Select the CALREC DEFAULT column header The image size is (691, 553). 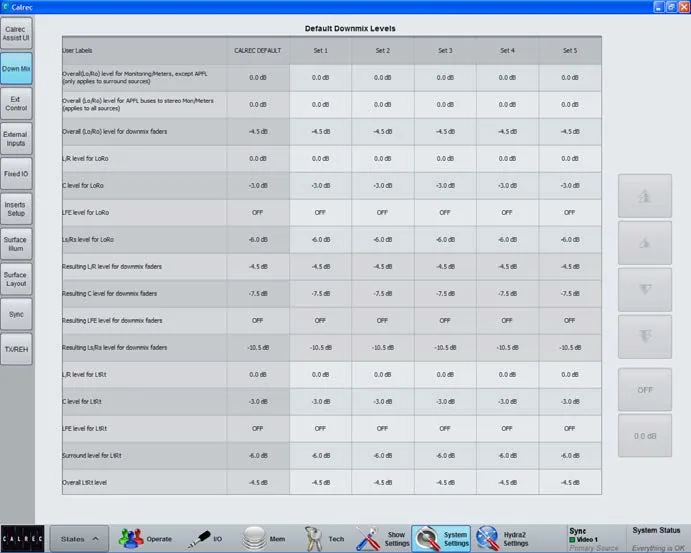(258, 51)
